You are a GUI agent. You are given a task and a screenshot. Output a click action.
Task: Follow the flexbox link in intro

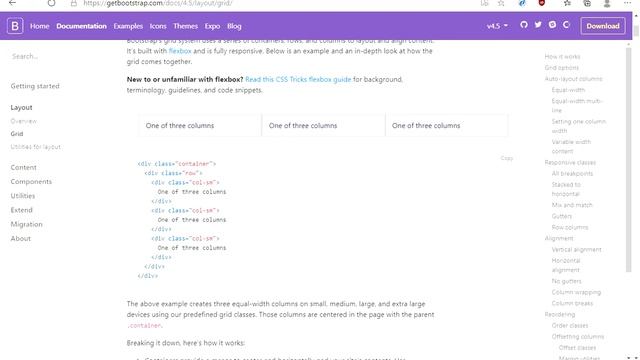point(180,51)
